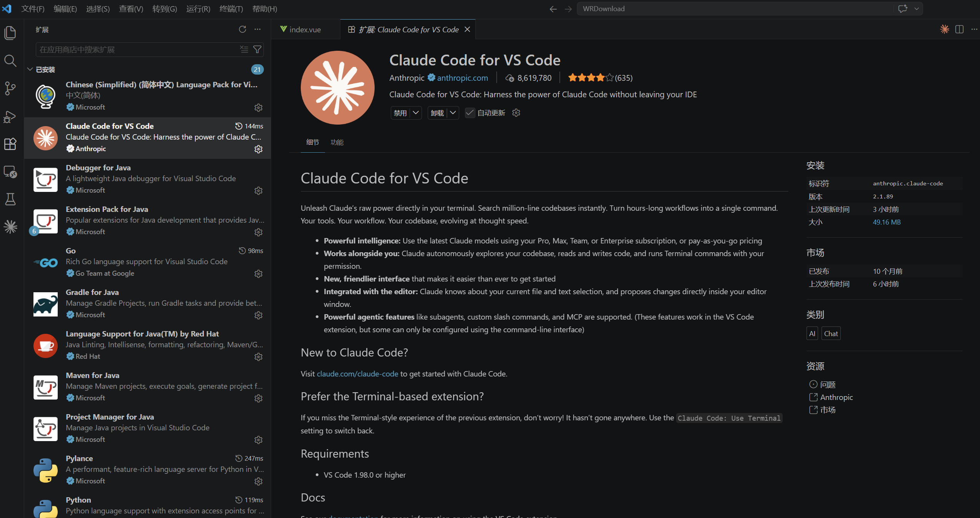Open manage gear for Claude Code extension row
The height and width of the screenshot is (518, 980).
(x=258, y=149)
